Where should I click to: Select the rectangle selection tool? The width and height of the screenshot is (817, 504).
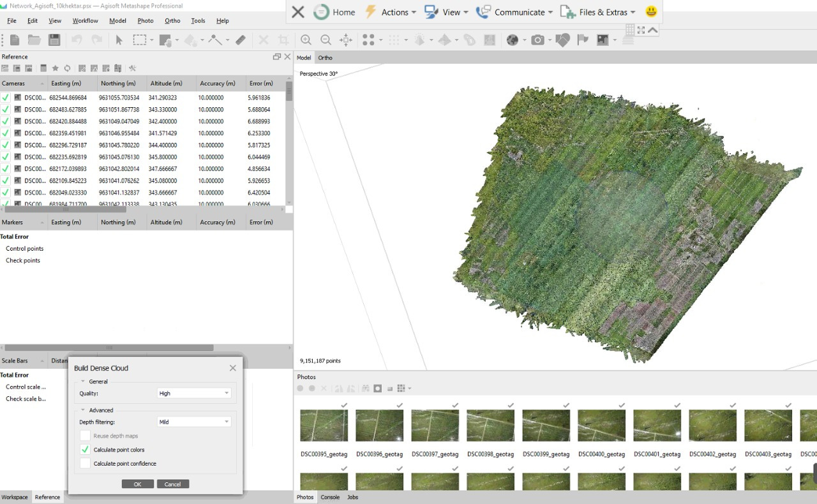(x=139, y=40)
